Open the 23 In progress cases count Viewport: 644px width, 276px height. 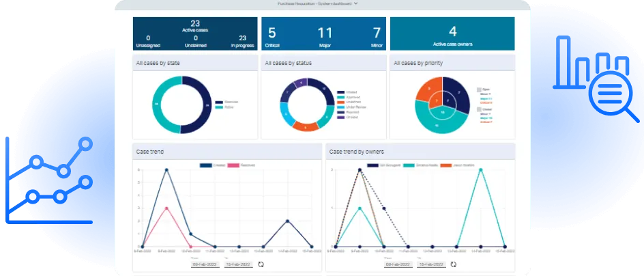coord(242,38)
